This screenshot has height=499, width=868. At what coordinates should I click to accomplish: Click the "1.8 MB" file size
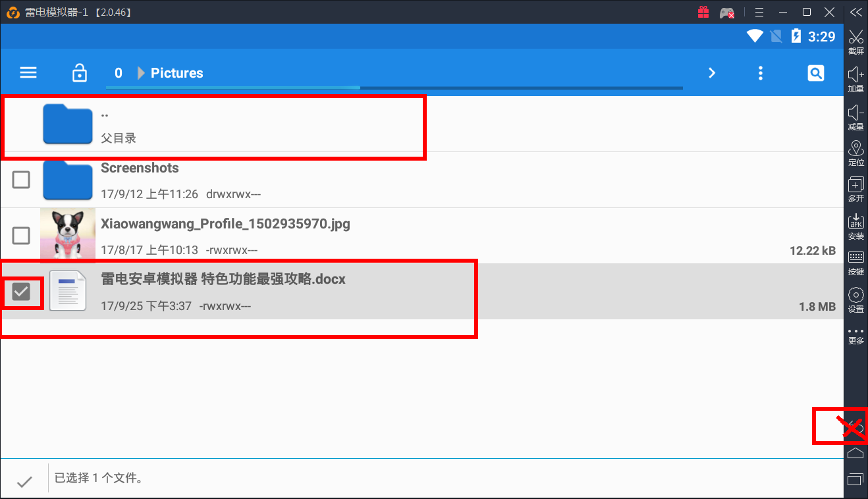tap(817, 306)
